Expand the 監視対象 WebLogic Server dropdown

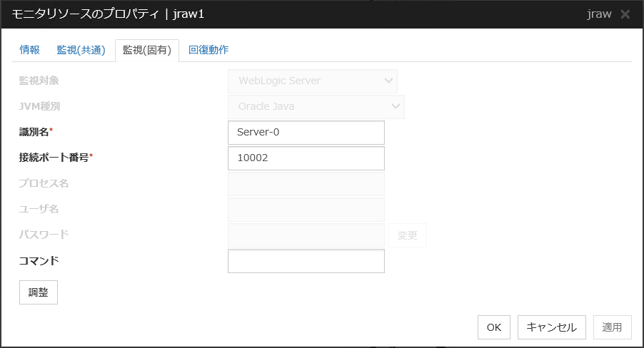(x=312, y=81)
